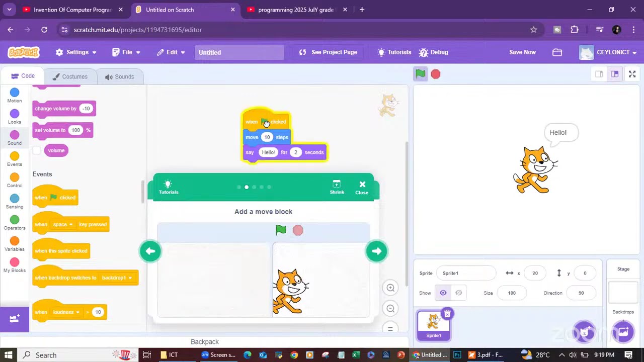Edit the sprite Direction field
This screenshot has width=644, height=362.
point(581,293)
